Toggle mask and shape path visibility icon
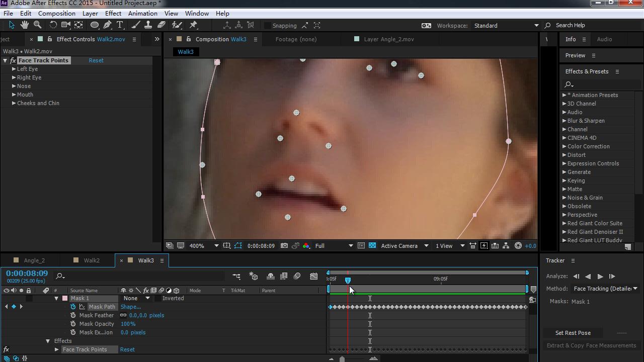Viewport: 644px width, 362px height. point(238,246)
